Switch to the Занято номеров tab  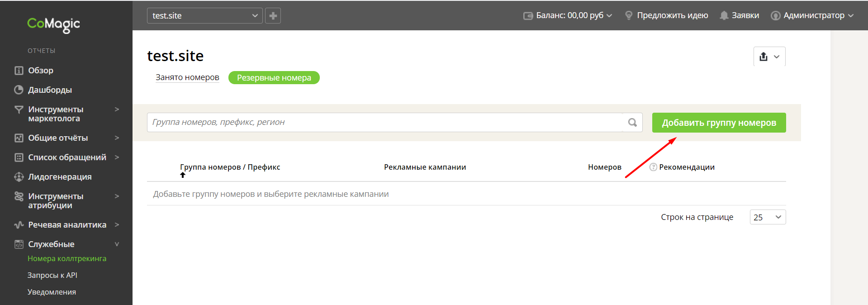coord(187,77)
